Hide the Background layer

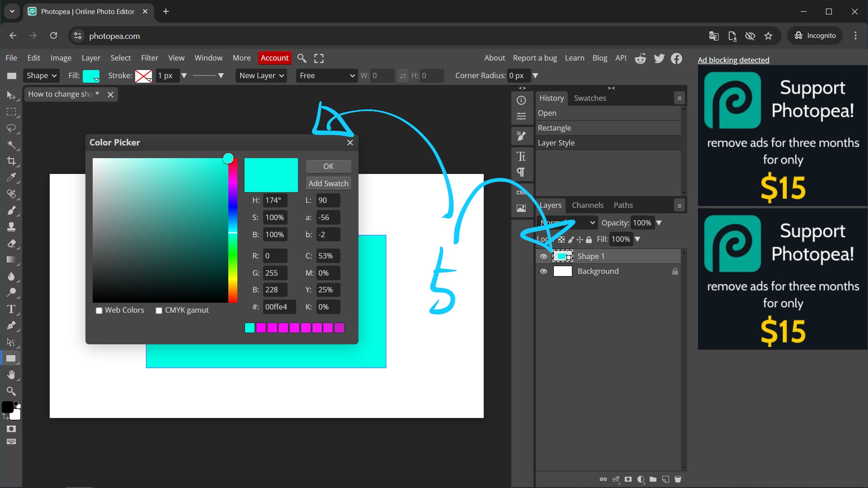pyautogui.click(x=543, y=271)
